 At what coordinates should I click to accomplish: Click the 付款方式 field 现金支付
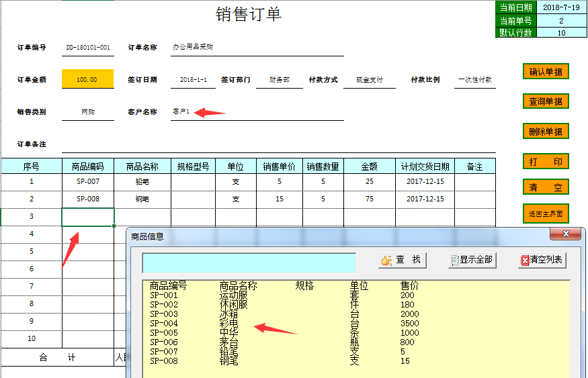[370, 79]
